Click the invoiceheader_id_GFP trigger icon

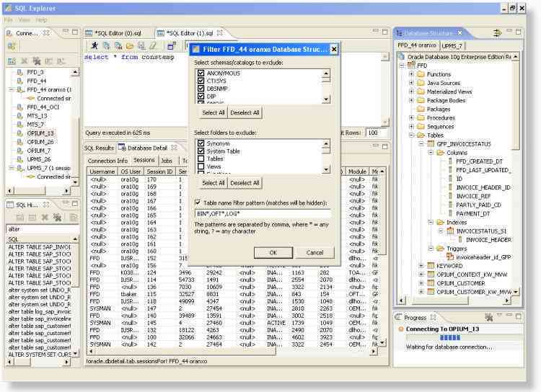click(450, 257)
